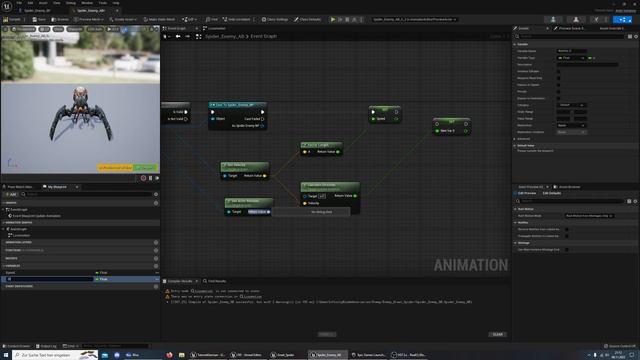
Task: Step preview animation forward
Action: (x=157, y=178)
